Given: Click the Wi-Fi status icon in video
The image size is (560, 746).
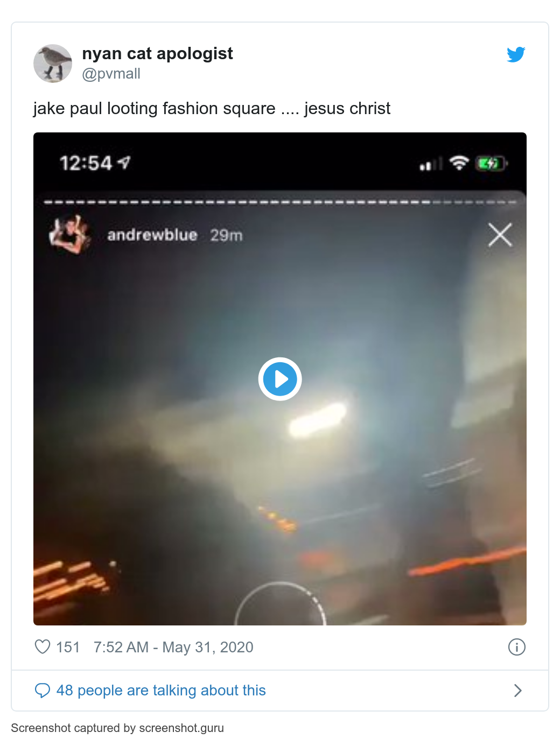Looking at the screenshot, I should point(459,163).
